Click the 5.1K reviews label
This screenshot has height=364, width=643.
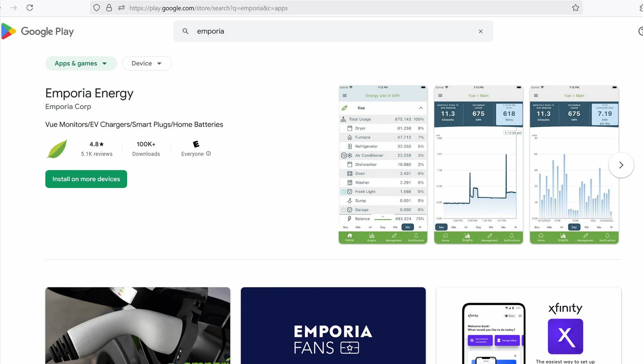97,154
